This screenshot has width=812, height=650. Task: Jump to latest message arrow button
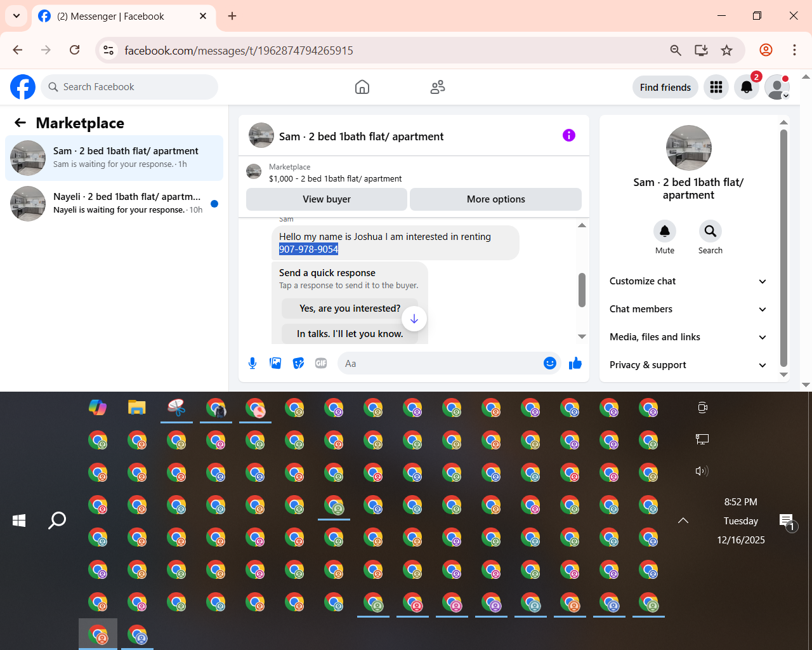coord(414,319)
